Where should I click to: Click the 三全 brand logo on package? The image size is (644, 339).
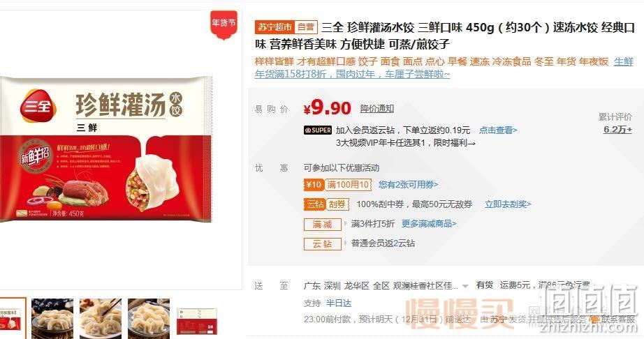pyautogui.click(x=38, y=107)
